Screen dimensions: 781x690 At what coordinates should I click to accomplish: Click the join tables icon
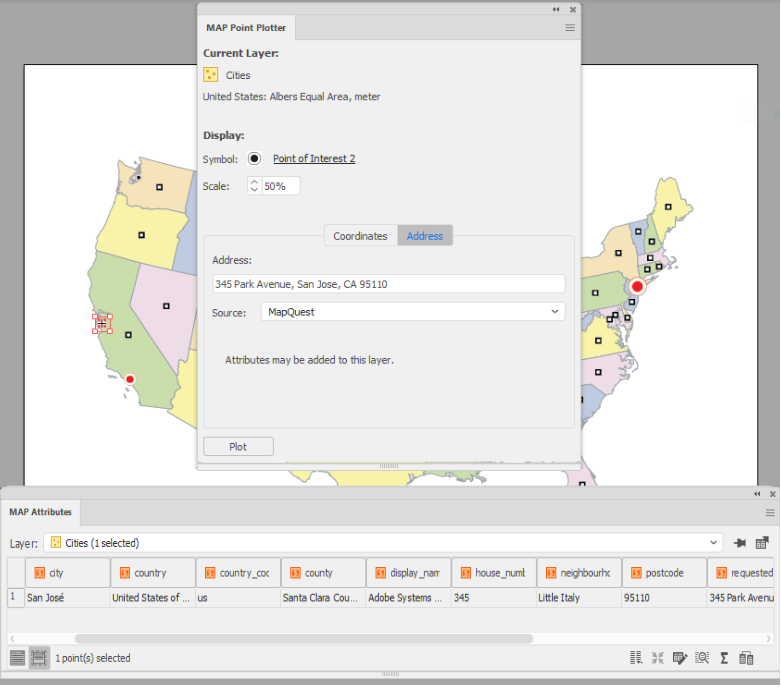746,658
